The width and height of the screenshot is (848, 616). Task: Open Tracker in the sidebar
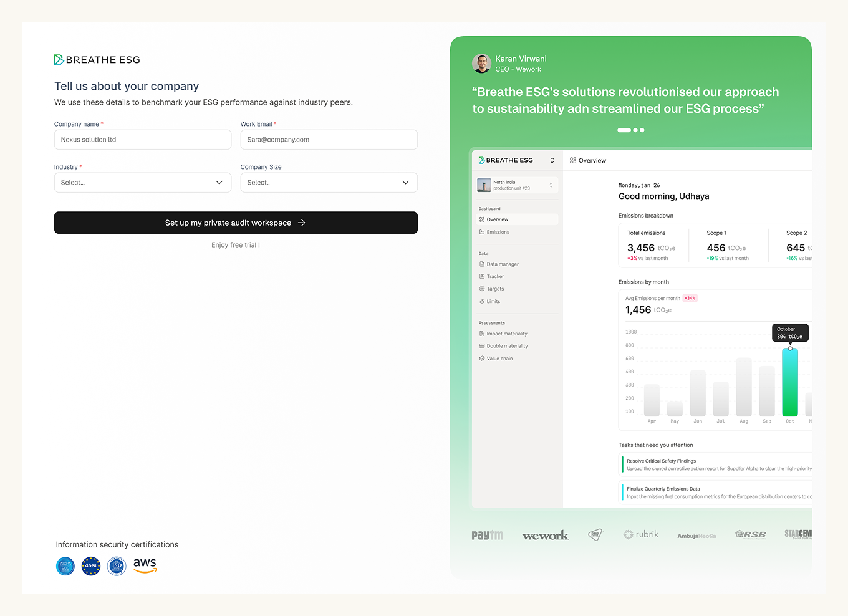pos(516,276)
